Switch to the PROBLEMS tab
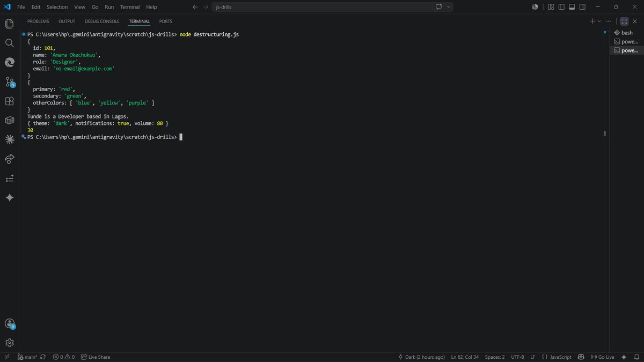 [38, 21]
